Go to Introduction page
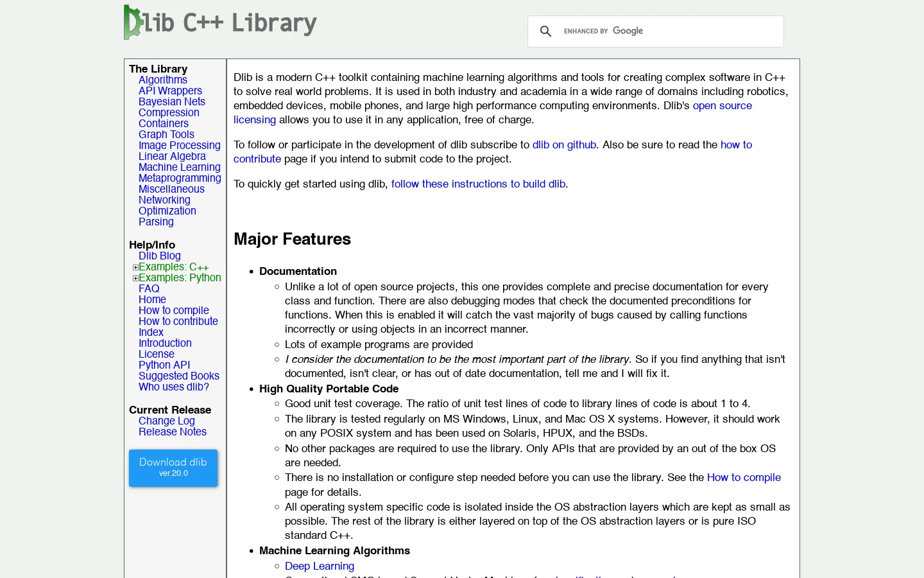The height and width of the screenshot is (578, 924). tap(165, 343)
